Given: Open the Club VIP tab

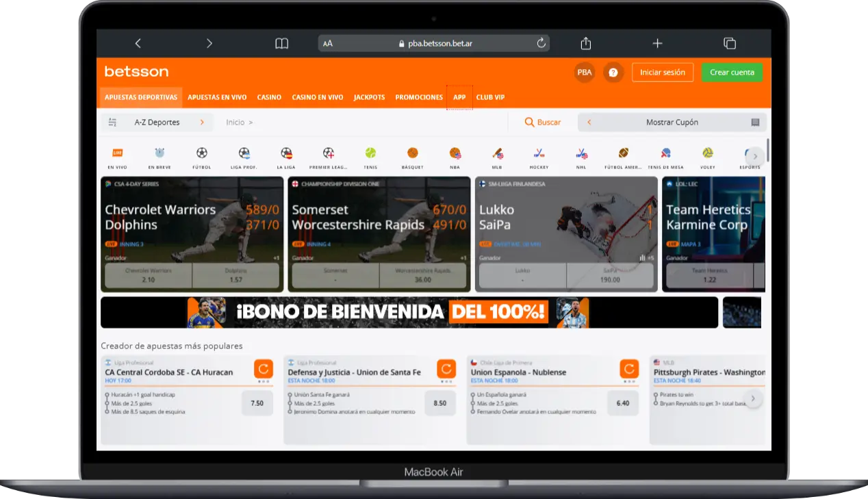Looking at the screenshot, I should (490, 97).
